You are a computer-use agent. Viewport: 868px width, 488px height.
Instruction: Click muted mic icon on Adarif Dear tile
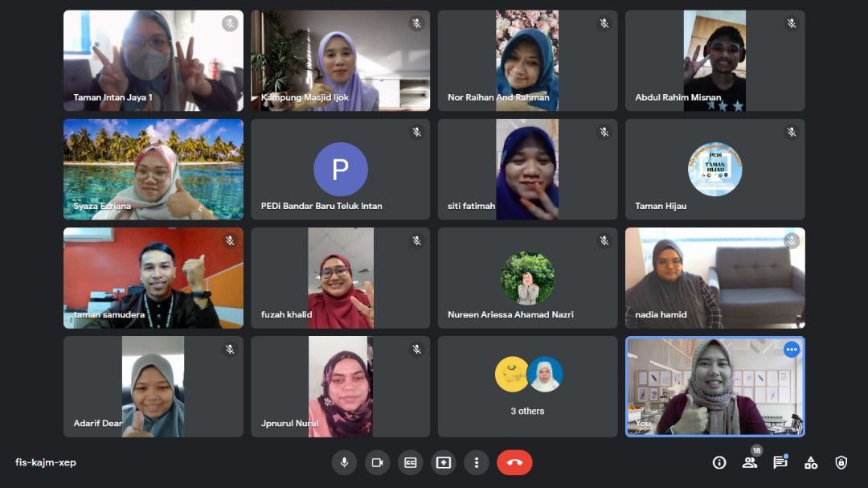pyautogui.click(x=230, y=350)
